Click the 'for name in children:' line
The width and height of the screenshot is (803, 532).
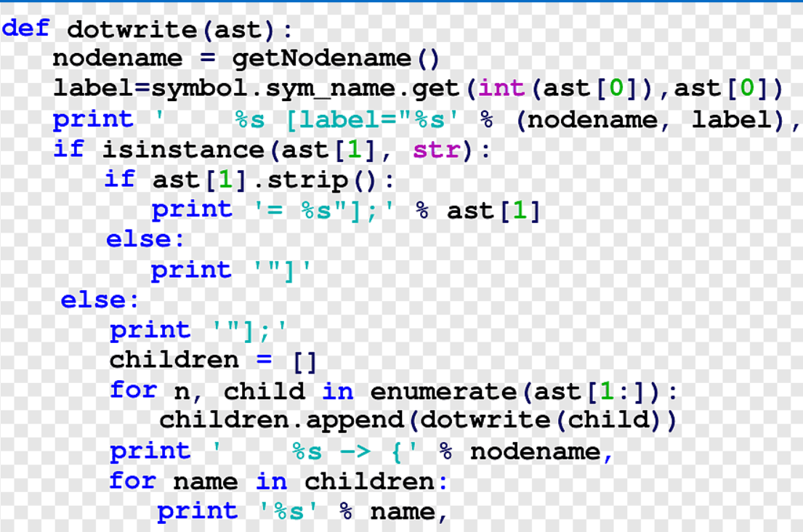[278, 481]
